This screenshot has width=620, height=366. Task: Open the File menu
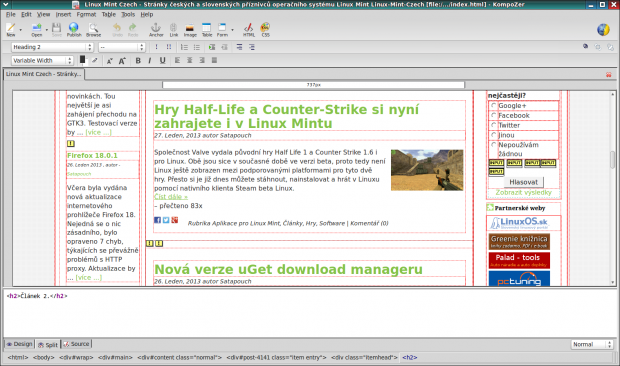(x=11, y=14)
